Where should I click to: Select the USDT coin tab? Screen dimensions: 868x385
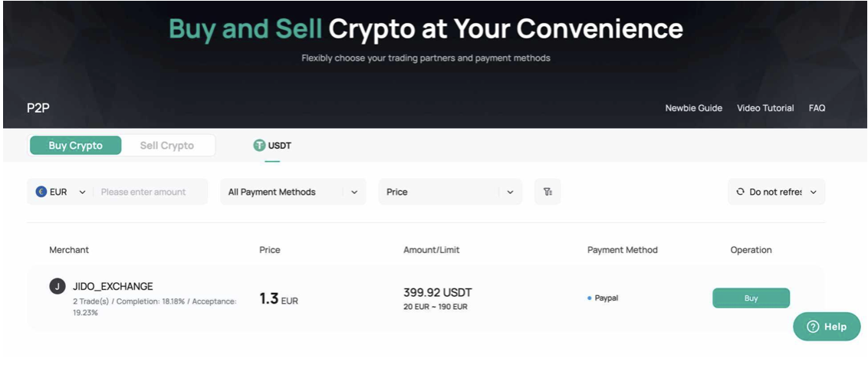tap(272, 146)
